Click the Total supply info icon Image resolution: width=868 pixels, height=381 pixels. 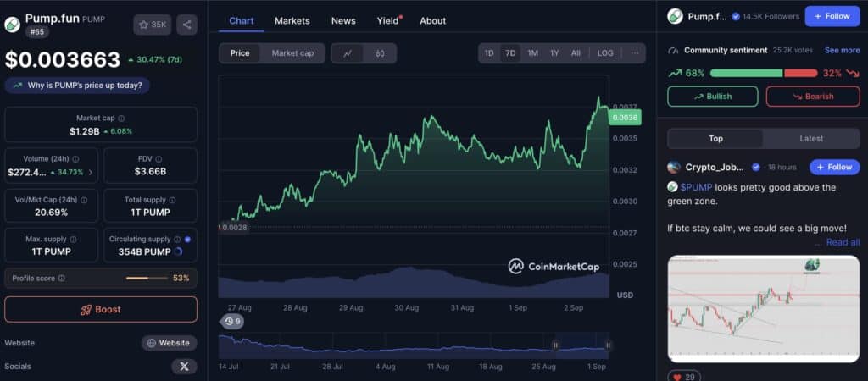(173, 200)
